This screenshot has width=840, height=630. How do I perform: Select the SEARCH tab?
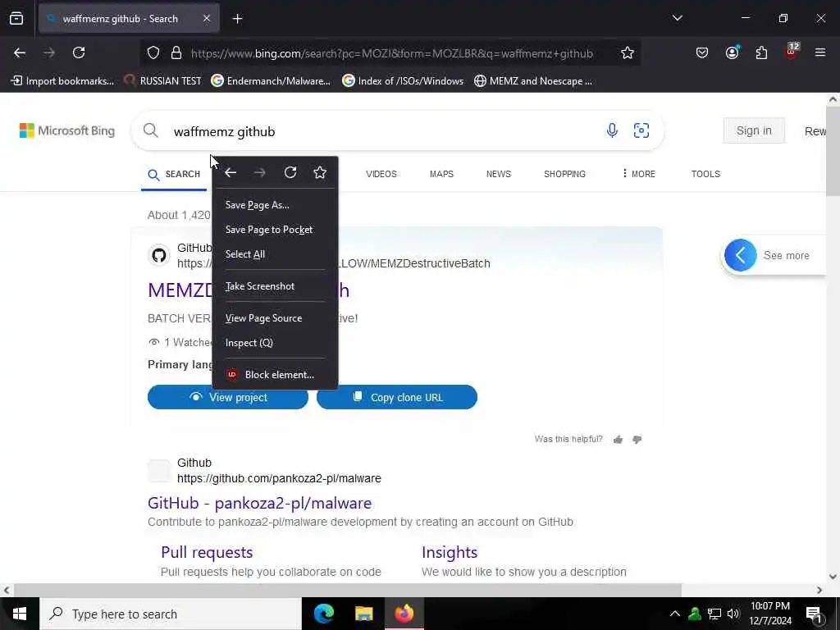click(174, 175)
